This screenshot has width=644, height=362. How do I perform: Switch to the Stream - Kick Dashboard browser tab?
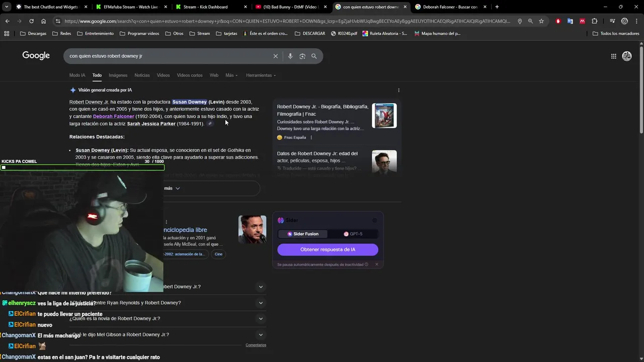click(211, 7)
